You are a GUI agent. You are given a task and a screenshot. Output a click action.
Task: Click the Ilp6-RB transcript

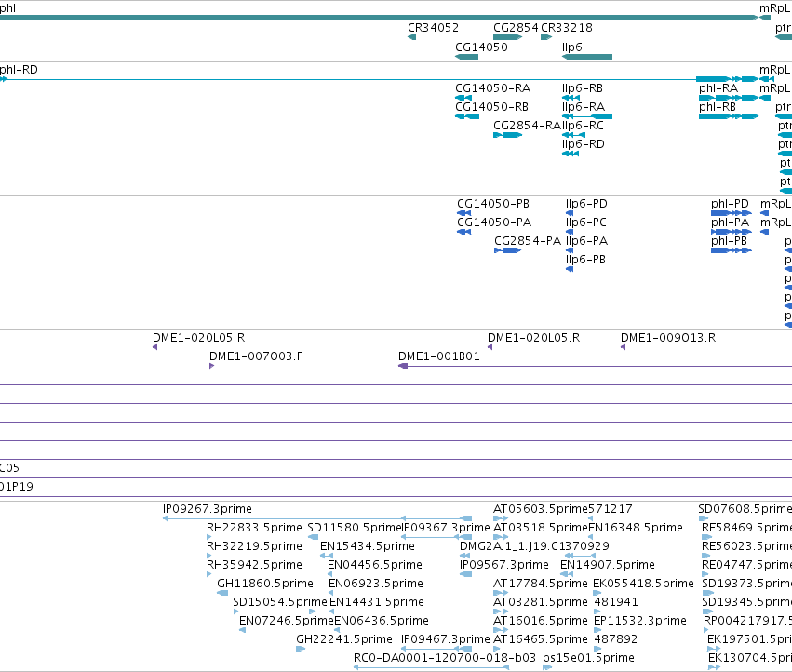tap(571, 98)
